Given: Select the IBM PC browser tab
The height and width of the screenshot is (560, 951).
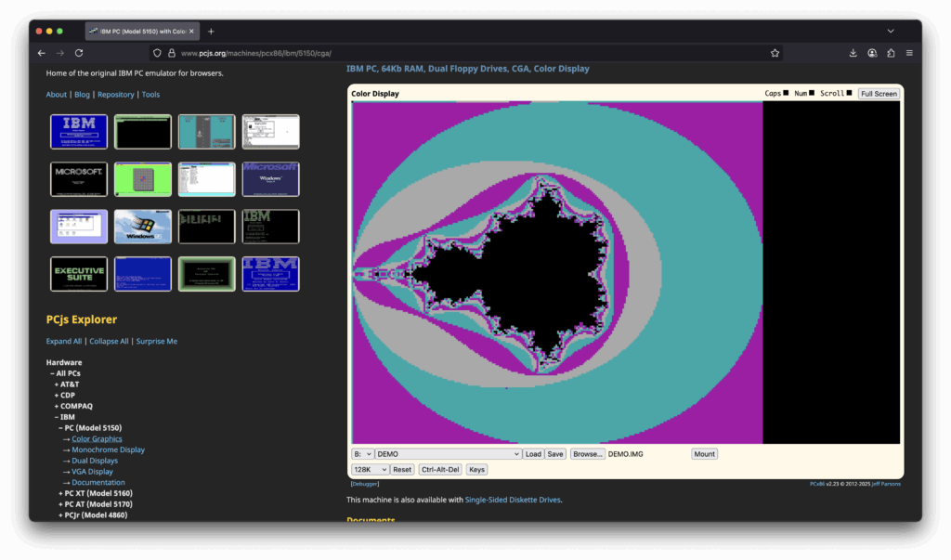Looking at the screenshot, I should (x=140, y=32).
